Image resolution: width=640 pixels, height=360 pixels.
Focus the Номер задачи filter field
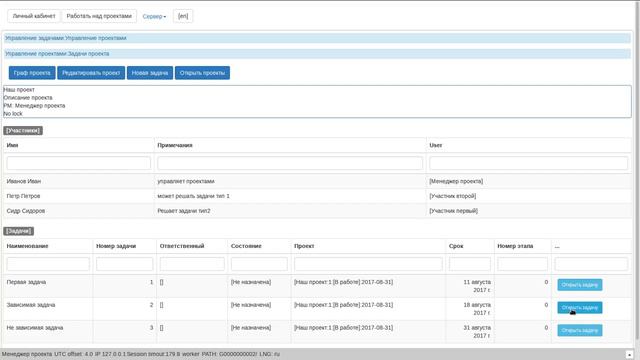pos(124,264)
